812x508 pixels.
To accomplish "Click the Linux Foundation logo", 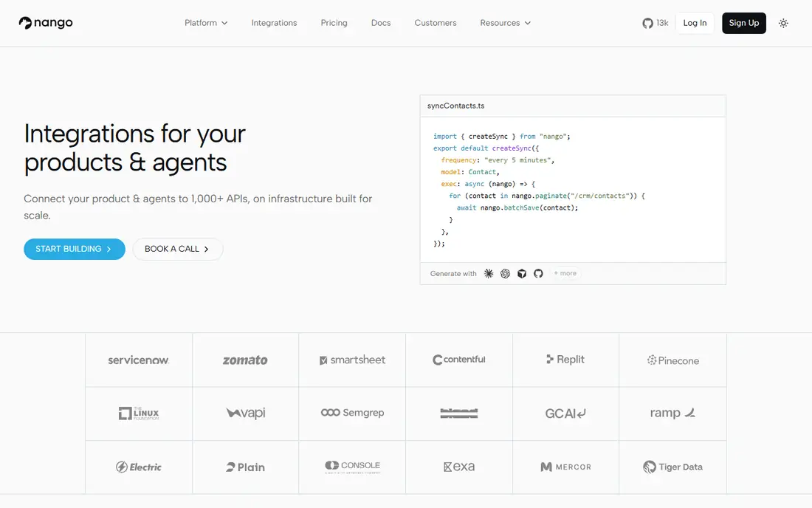I will [139, 413].
